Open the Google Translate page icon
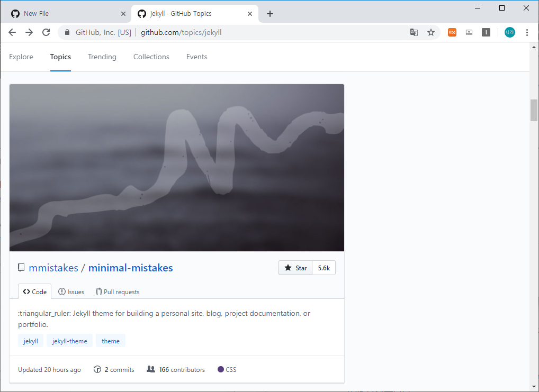The image size is (539, 392). 414,32
